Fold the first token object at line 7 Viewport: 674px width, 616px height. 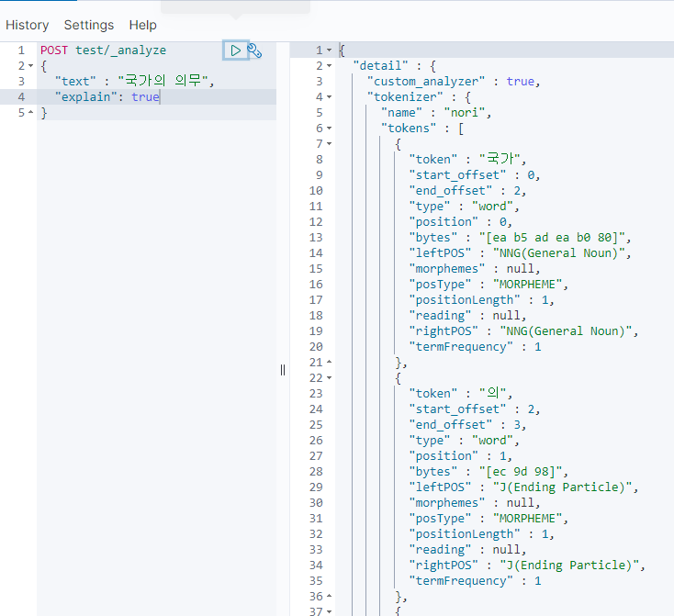coord(330,144)
